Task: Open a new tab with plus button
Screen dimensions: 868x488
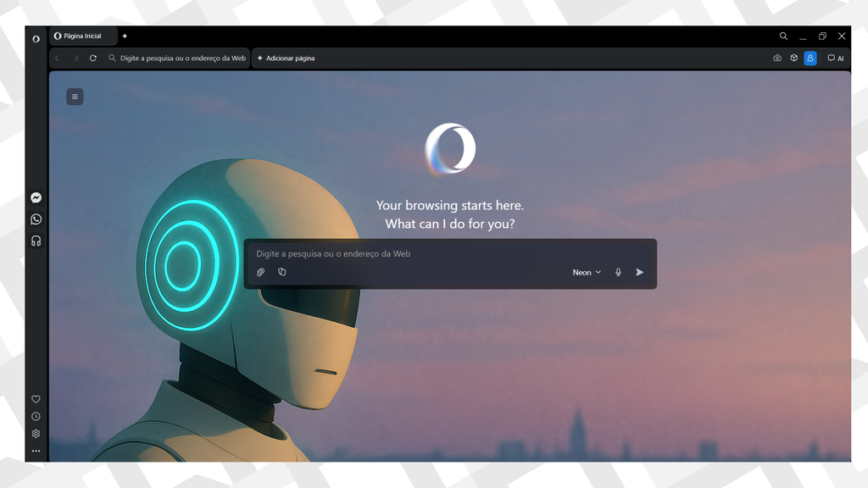Action: [x=125, y=36]
